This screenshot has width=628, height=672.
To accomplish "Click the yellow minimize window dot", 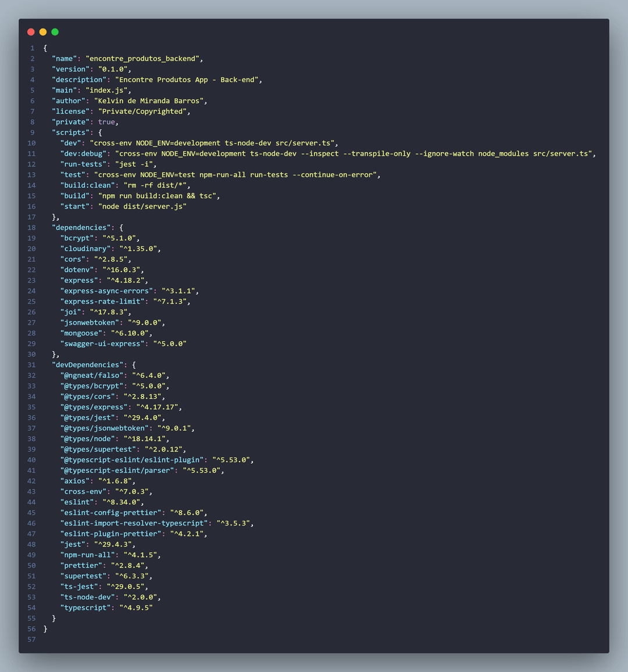I will [x=43, y=32].
